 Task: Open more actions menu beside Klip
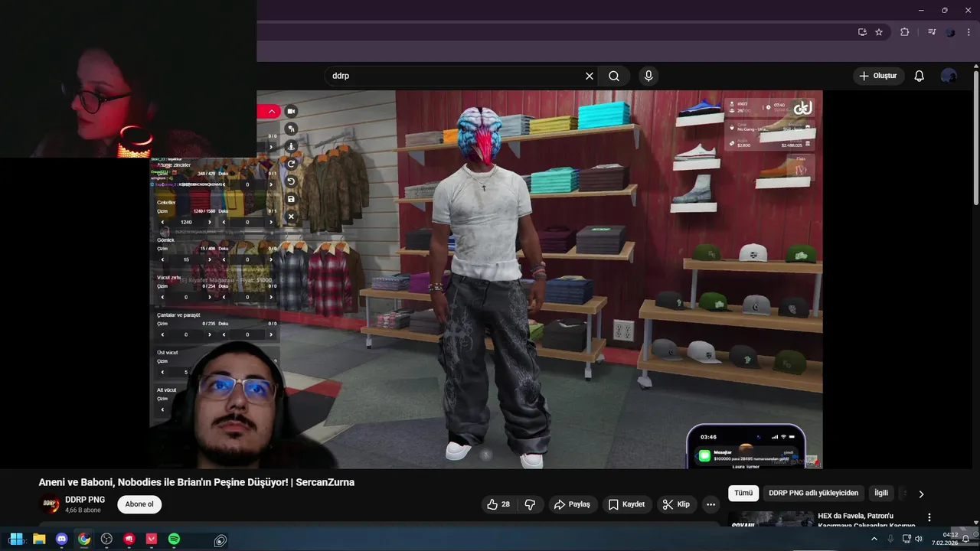(x=711, y=504)
